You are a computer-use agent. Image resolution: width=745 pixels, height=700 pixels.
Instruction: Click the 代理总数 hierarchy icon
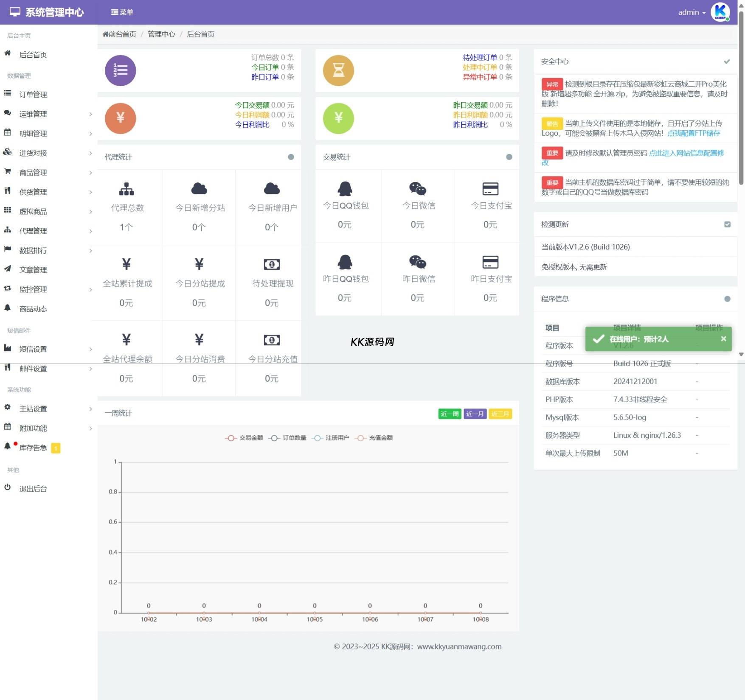click(126, 189)
